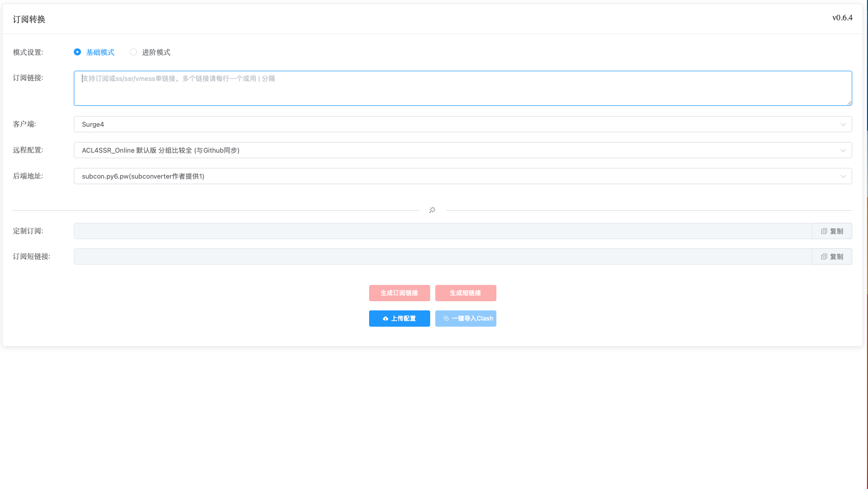
Task: Click inside the 定制订阅 output field
Action: [x=442, y=231]
